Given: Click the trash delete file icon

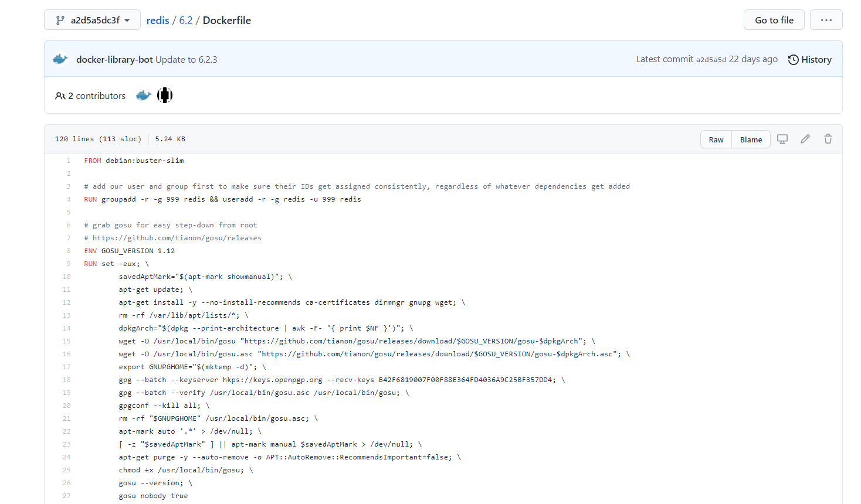Looking at the screenshot, I should pyautogui.click(x=828, y=139).
